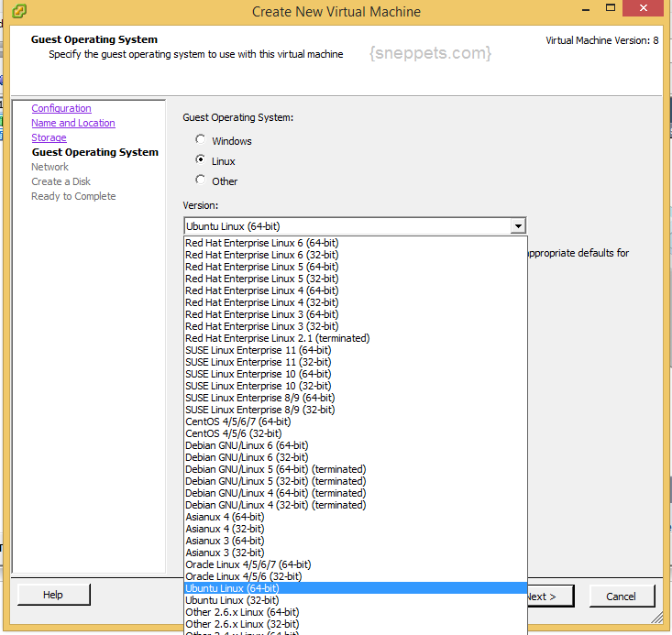
Task: Choose Asianux 4 (32-bit) from list
Action: [x=356, y=529]
